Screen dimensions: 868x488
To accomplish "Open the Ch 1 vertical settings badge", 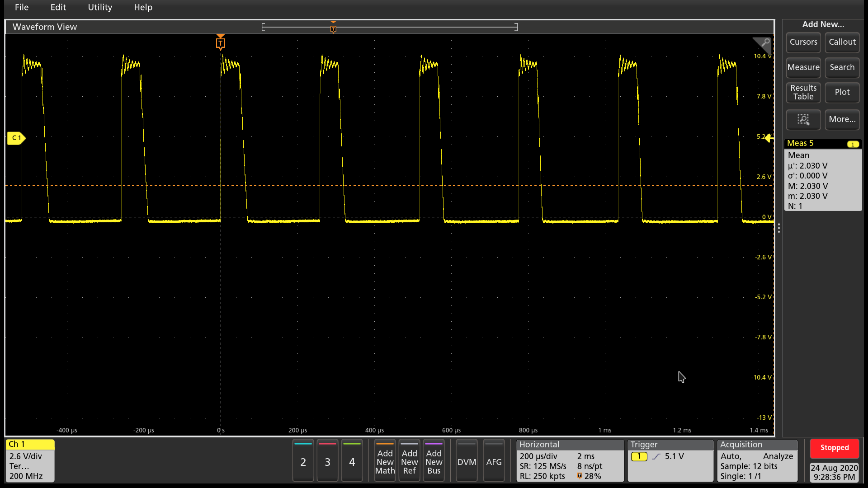I will (x=30, y=460).
